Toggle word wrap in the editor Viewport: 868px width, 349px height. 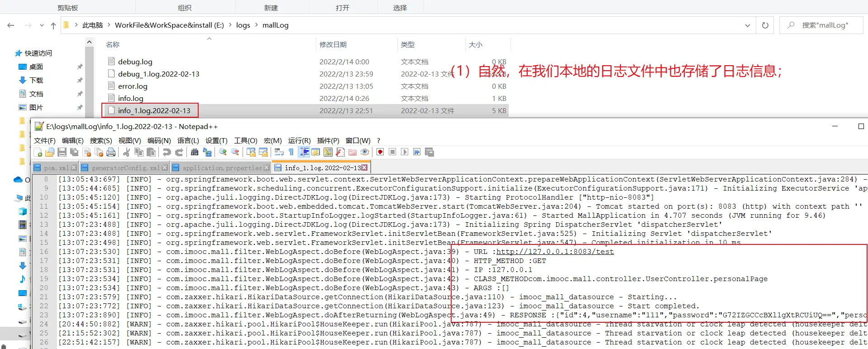pyautogui.click(x=279, y=152)
